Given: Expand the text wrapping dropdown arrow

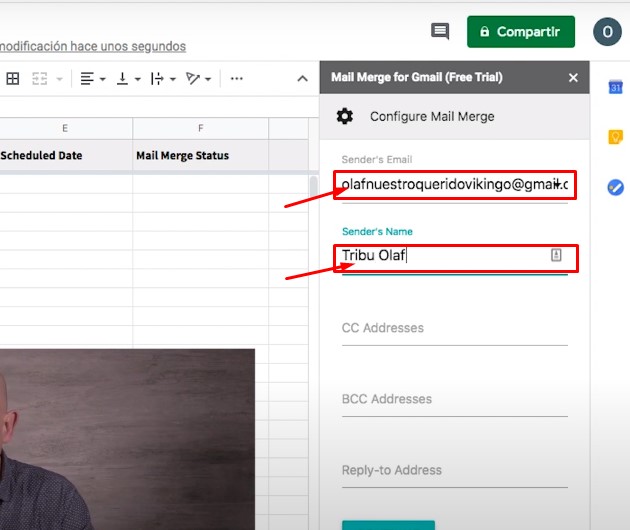Looking at the screenshot, I should (x=173, y=79).
